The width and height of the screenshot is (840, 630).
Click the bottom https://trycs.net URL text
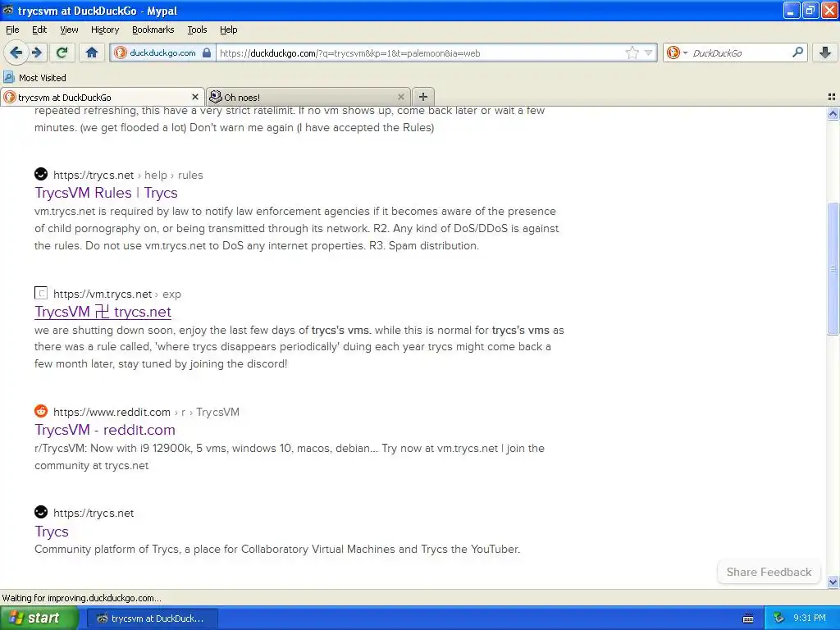94,514
